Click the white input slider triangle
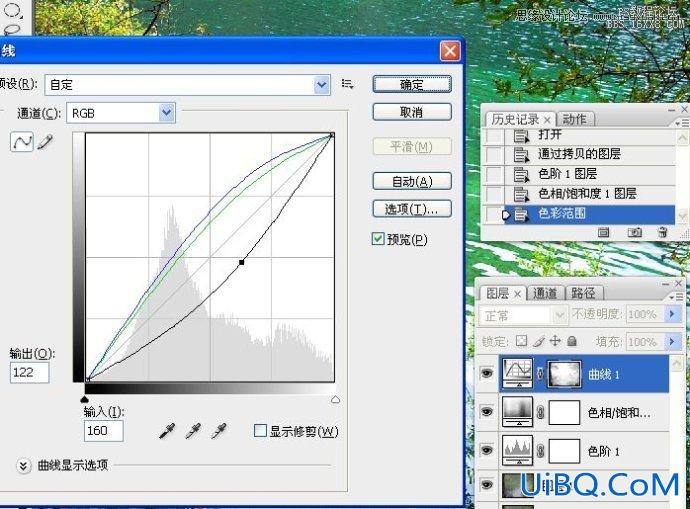Image resolution: width=690 pixels, height=509 pixels. [335, 399]
